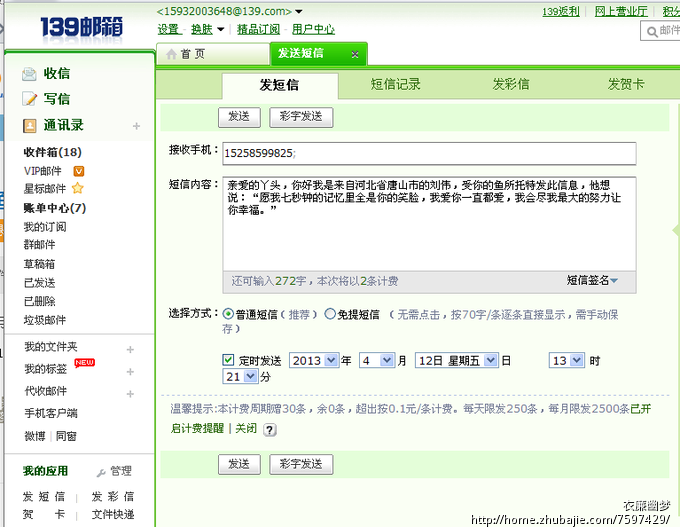Open the 已删除 folder
This screenshot has height=527, width=680.
39,301
